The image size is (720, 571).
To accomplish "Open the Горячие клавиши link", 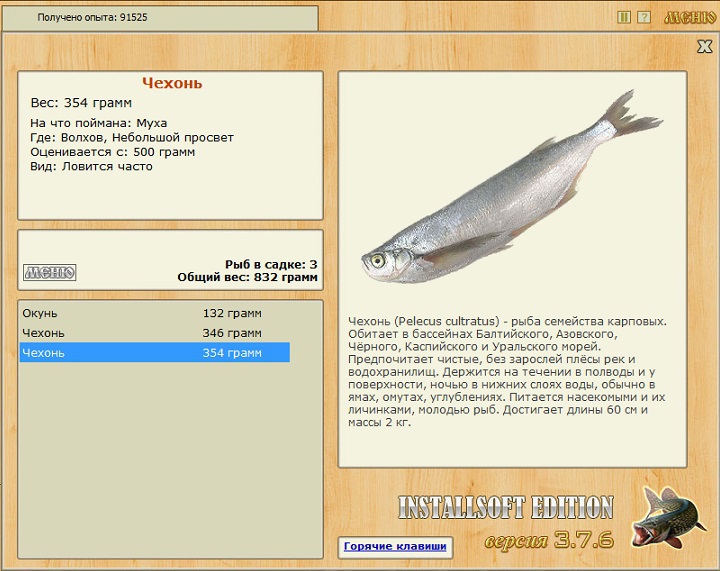I will 395,546.
